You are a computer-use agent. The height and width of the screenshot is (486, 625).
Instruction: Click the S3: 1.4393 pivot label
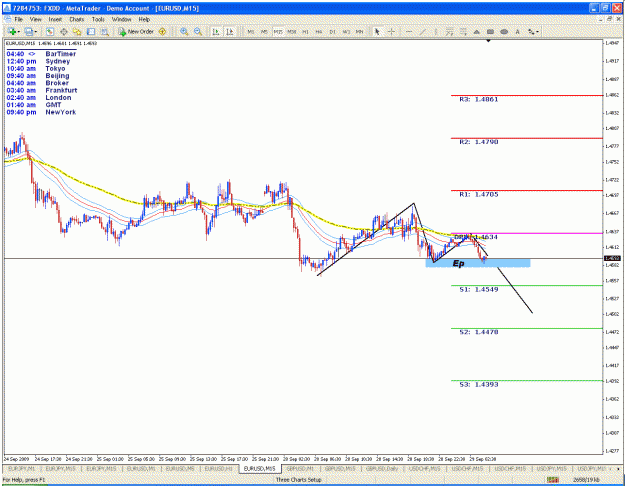pyautogui.click(x=479, y=385)
